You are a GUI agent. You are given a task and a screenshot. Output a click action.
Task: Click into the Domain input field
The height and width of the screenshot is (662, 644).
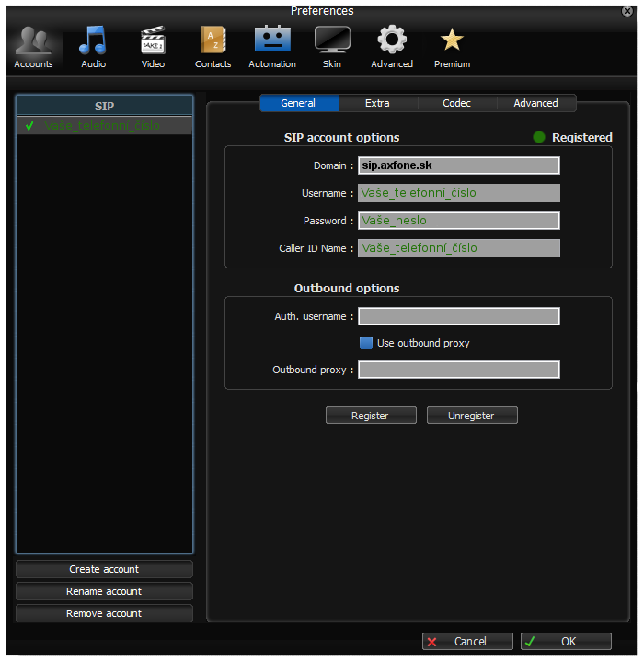tap(458, 165)
